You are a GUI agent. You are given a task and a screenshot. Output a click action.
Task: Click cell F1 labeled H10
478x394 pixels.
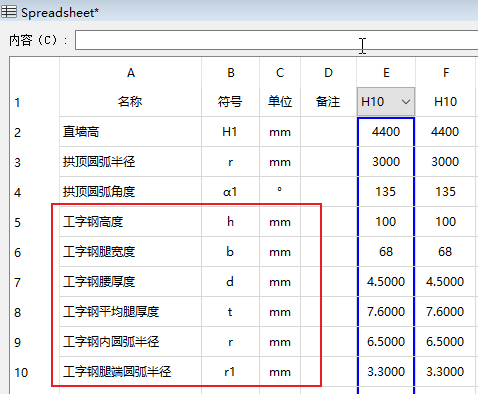coord(445,102)
